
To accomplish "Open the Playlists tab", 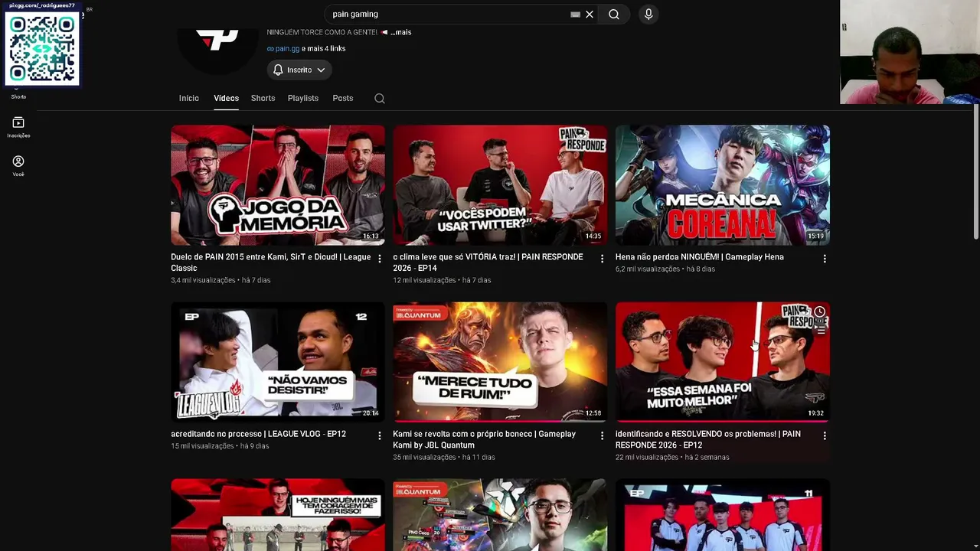I will point(303,98).
